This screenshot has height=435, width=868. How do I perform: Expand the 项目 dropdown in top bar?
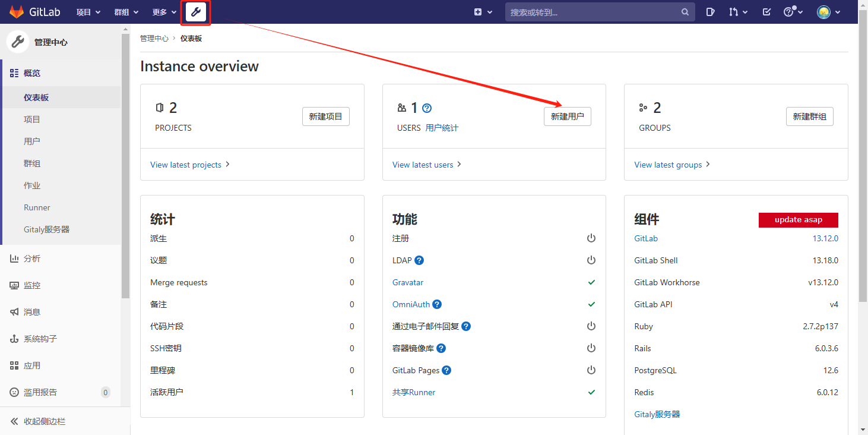click(88, 12)
